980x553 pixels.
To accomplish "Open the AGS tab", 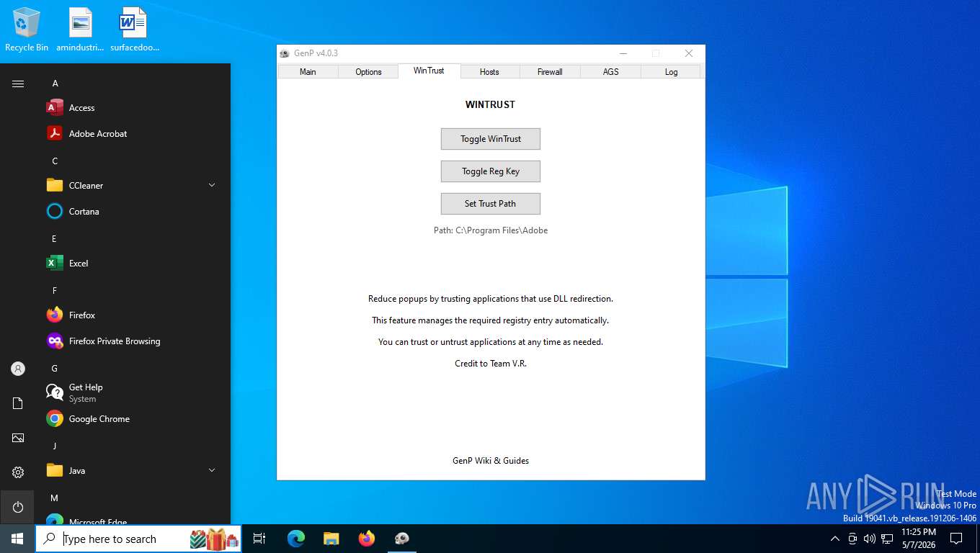I will (610, 71).
